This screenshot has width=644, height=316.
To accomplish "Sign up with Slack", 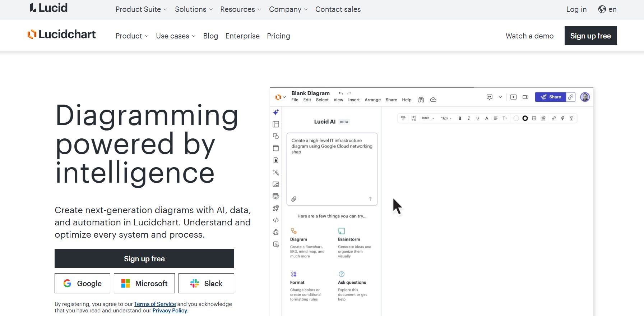I will (x=206, y=283).
